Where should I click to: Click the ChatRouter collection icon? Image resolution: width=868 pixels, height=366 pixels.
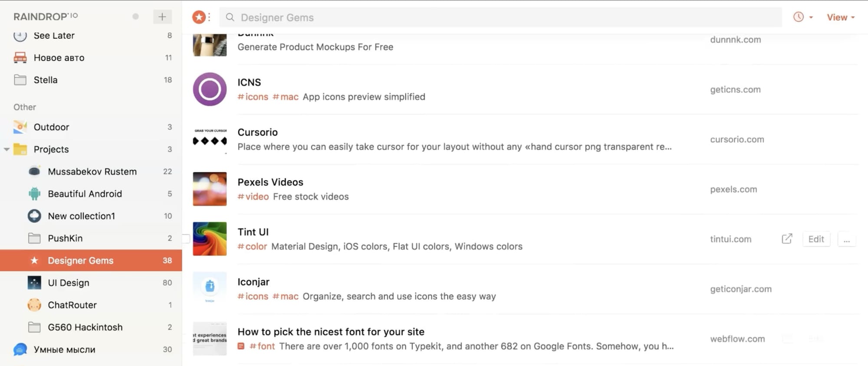34,305
